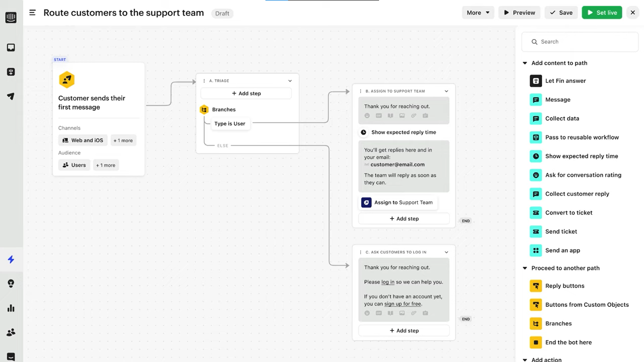This screenshot has width=644, height=362.
Task: Open the Fin AI bot icon in left sidebar
Action: click(11, 72)
